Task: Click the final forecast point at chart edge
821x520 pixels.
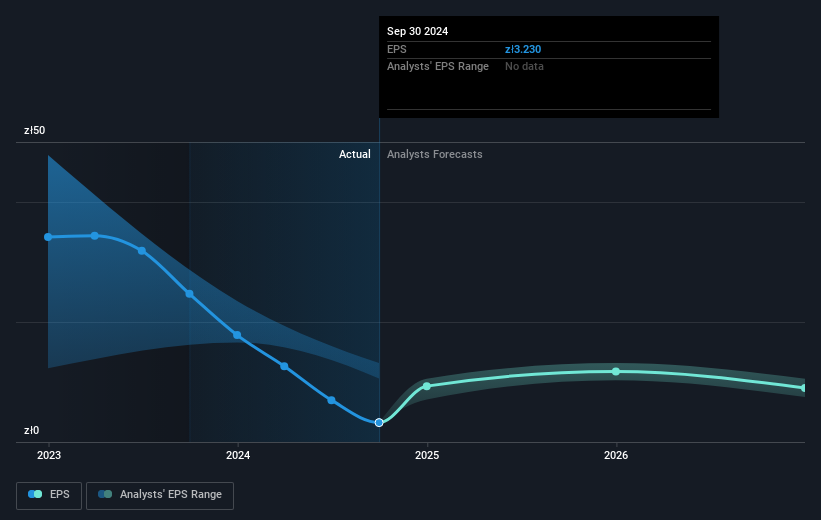Action: click(804, 388)
